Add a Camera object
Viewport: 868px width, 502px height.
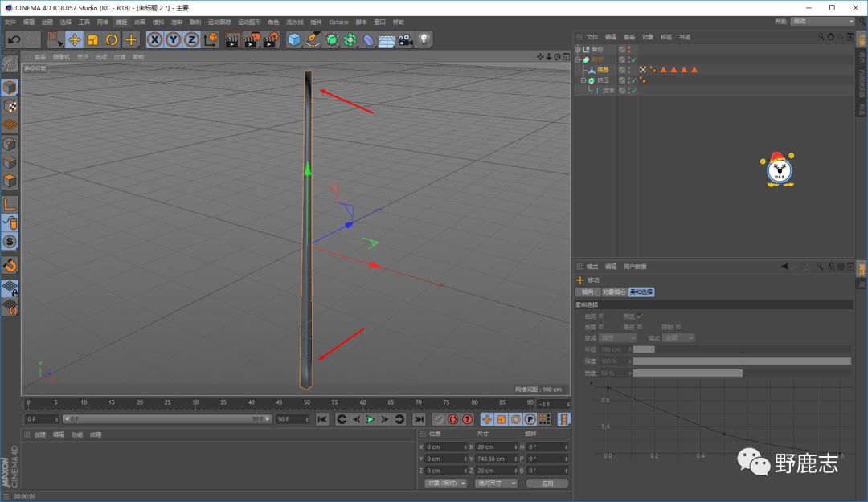pyautogui.click(x=406, y=39)
